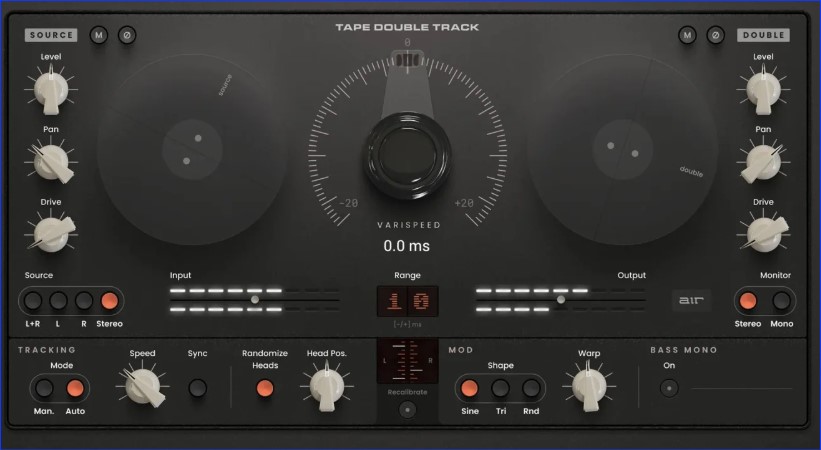Viewport: 821px width, 450px height.
Task: Switch Tracking mode to Manual
Action: 44,388
